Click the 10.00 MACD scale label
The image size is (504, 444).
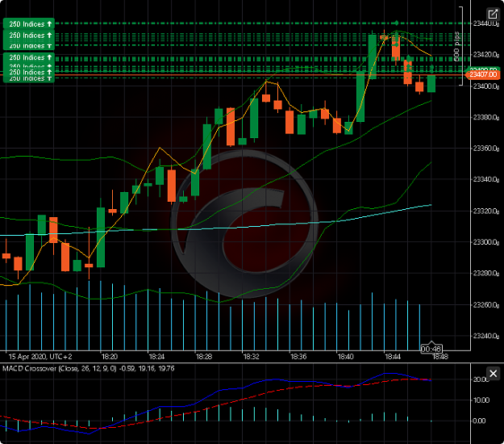pos(481,400)
